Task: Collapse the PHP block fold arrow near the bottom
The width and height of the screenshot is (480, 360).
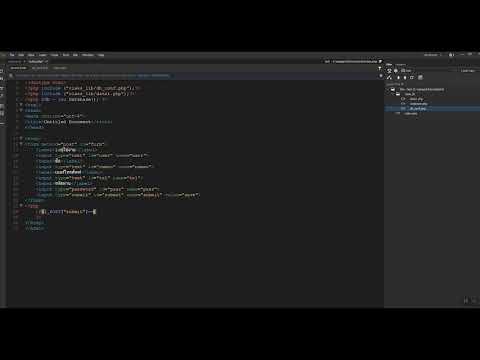Action: pos(21,206)
